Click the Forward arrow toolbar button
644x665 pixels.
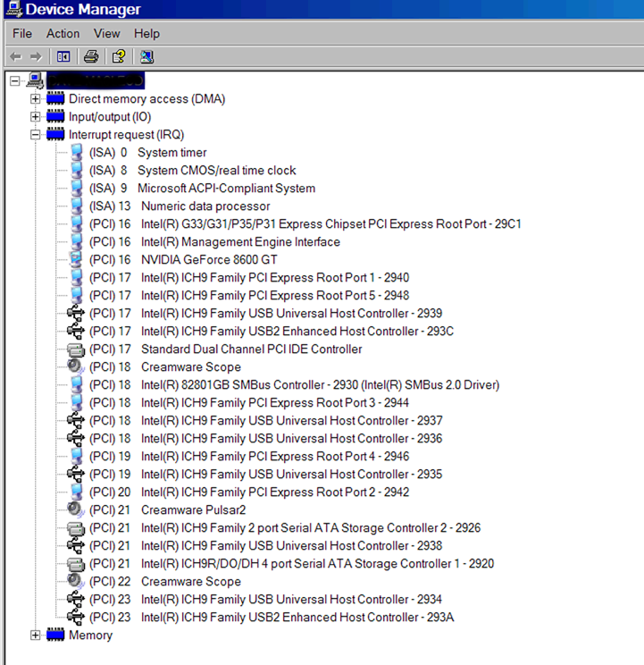pos(36,56)
